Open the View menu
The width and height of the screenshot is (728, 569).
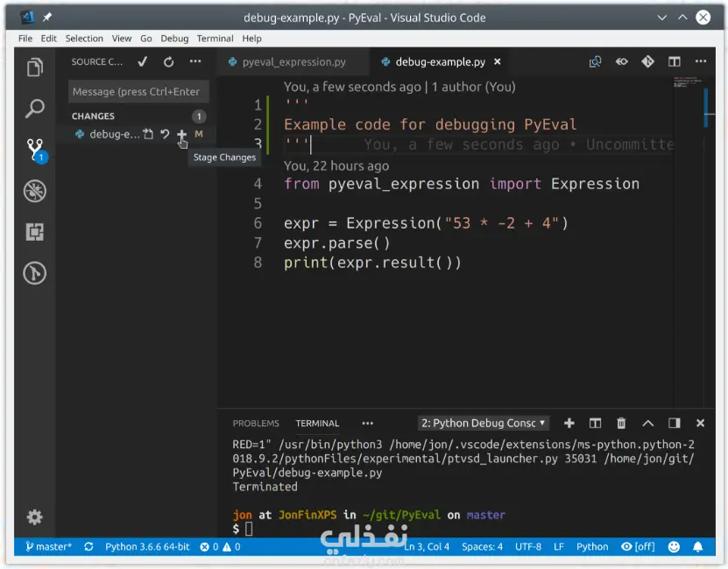point(122,39)
